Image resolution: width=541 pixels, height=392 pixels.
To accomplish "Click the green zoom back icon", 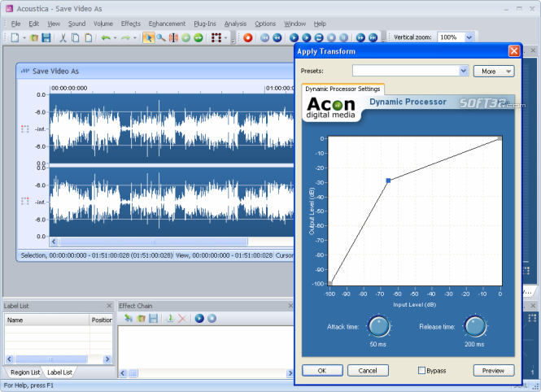I will [186, 37].
